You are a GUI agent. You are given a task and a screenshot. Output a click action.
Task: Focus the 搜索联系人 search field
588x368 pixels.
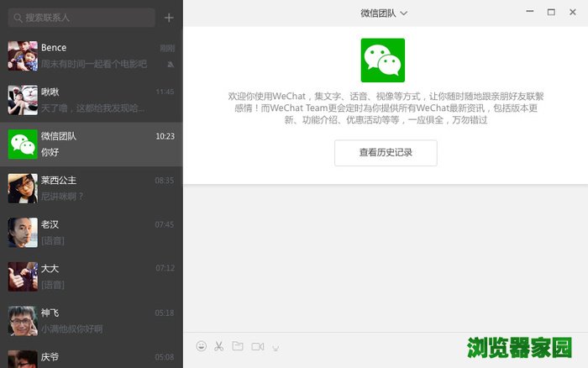(81, 18)
